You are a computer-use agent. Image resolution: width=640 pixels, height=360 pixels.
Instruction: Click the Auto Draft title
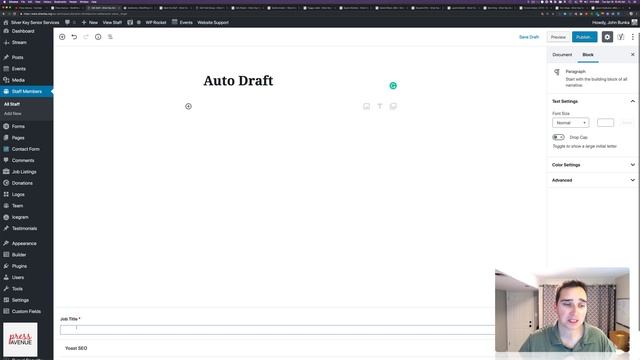(238, 80)
